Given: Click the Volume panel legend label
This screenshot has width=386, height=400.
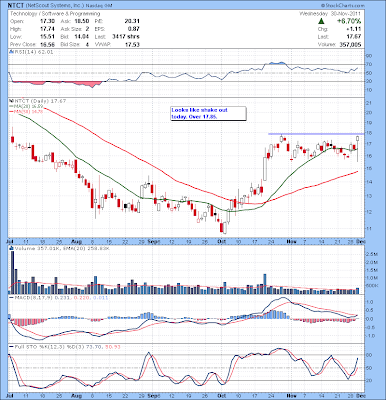Looking at the screenshot, I should [x=62, y=248].
